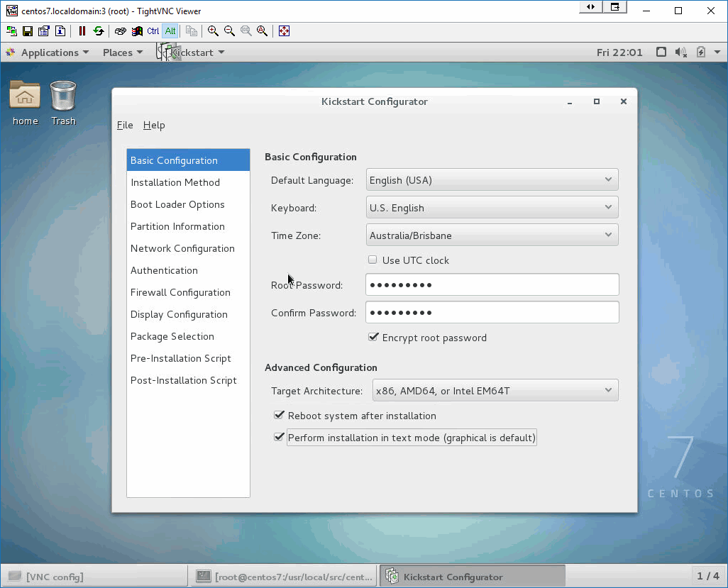Select Firewall Configuration in the sidebar
The width and height of the screenshot is (728, 588).
[x=188, y=292]
